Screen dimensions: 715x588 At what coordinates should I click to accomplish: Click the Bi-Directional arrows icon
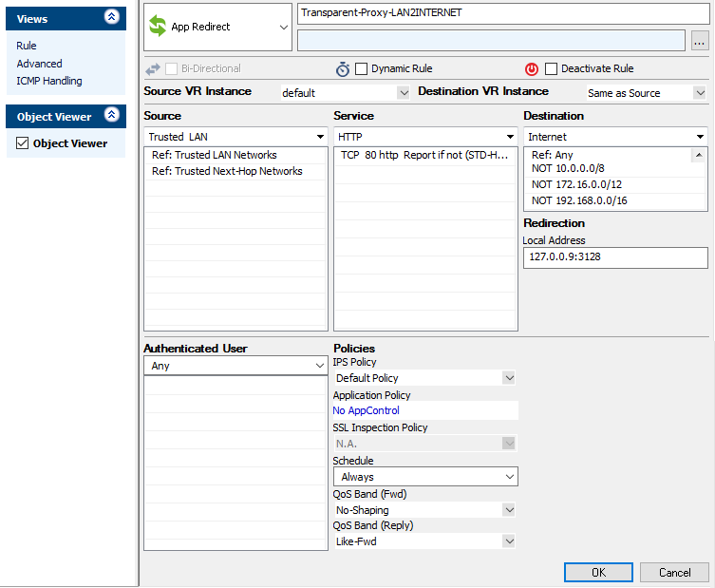(153, 69)
